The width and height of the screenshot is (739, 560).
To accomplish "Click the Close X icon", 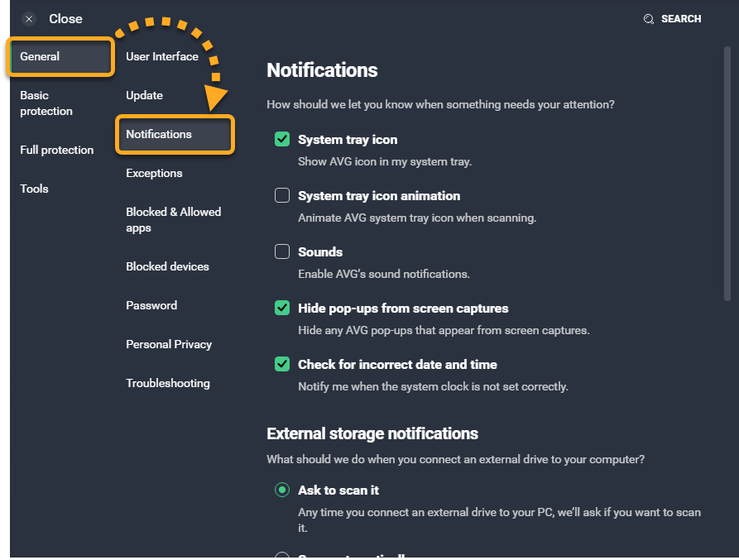I will (x=29, y=19).
